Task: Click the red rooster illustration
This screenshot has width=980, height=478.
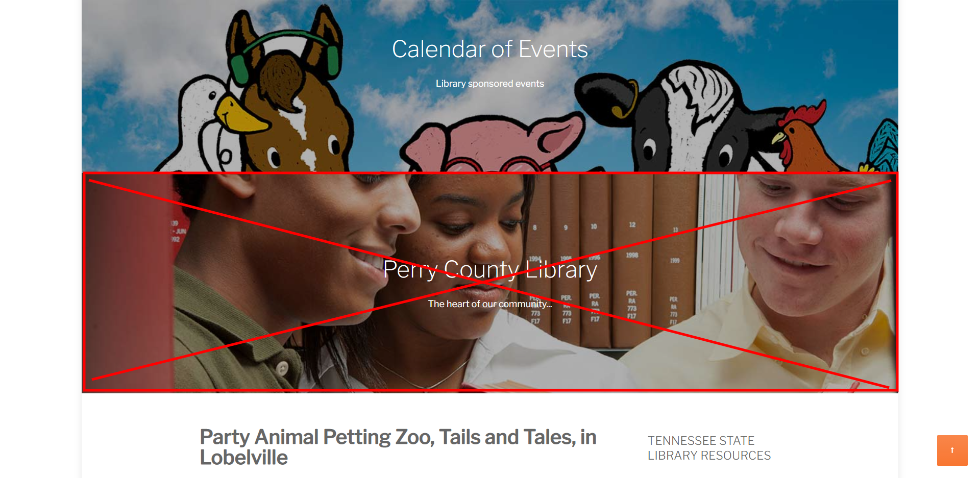Action: point(801,138)
